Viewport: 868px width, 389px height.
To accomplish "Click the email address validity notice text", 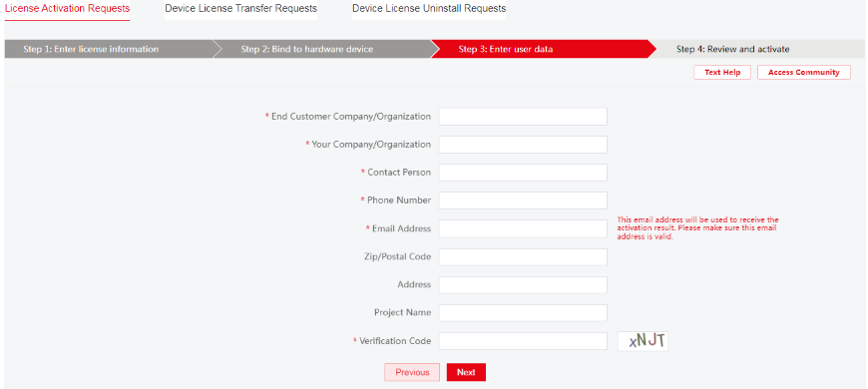I will pyautogui.click(x=698, y=228).
